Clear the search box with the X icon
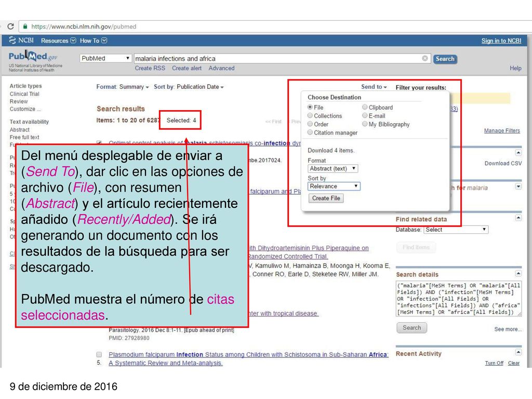Image resolution: width=532 pixels, height=399 pixels. click(425, 58)
